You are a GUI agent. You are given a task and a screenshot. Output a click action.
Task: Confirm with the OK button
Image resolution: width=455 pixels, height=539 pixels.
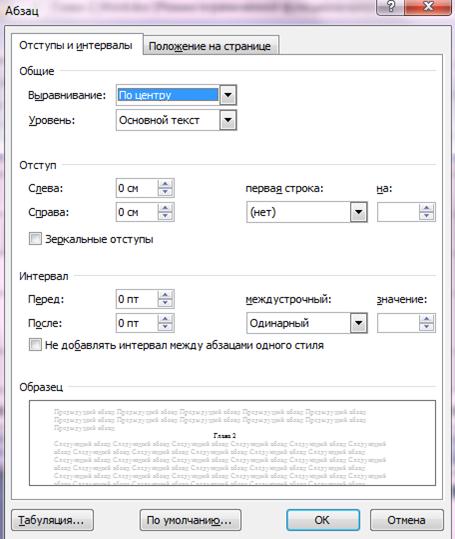point(323,520)
